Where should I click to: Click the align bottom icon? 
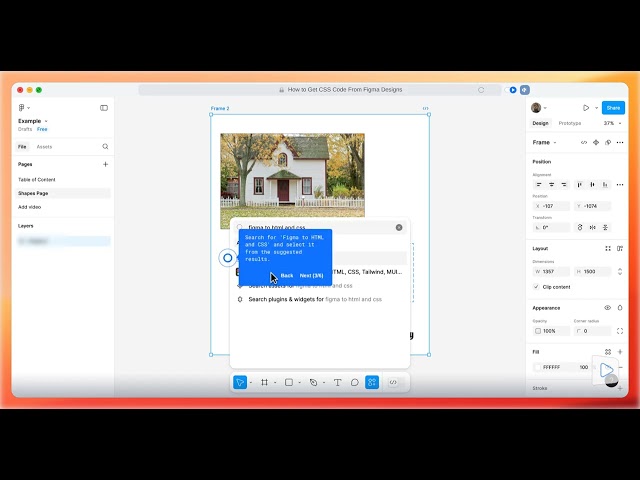pos(605,185)
